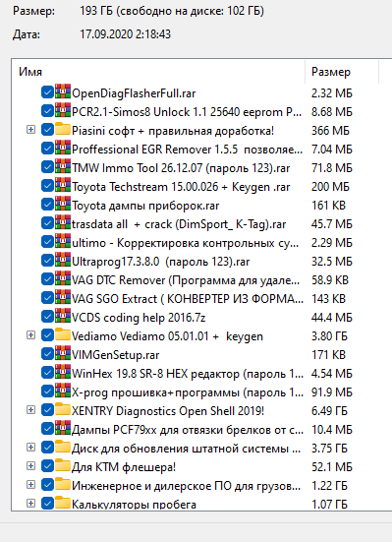Click the VCDS coding help 2016.7z icon
Image resolution: width=392 pixels, height=542 pixels.
(63, 316)
